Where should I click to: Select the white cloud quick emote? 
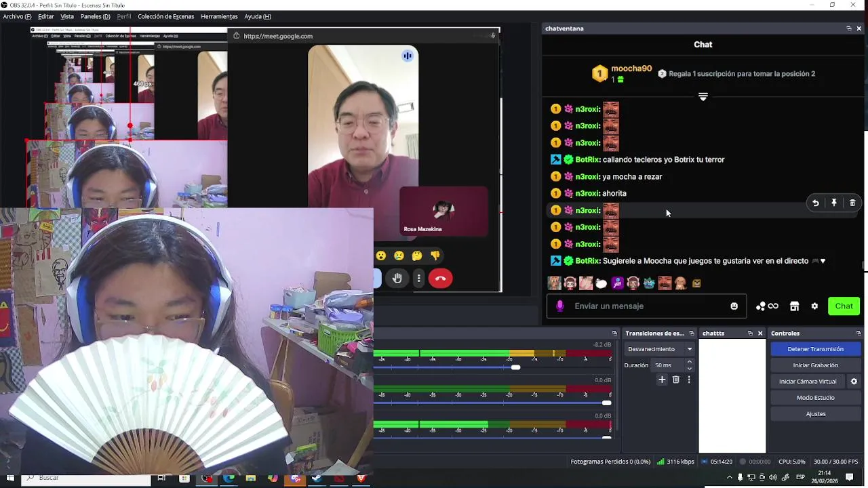(601, 283)
